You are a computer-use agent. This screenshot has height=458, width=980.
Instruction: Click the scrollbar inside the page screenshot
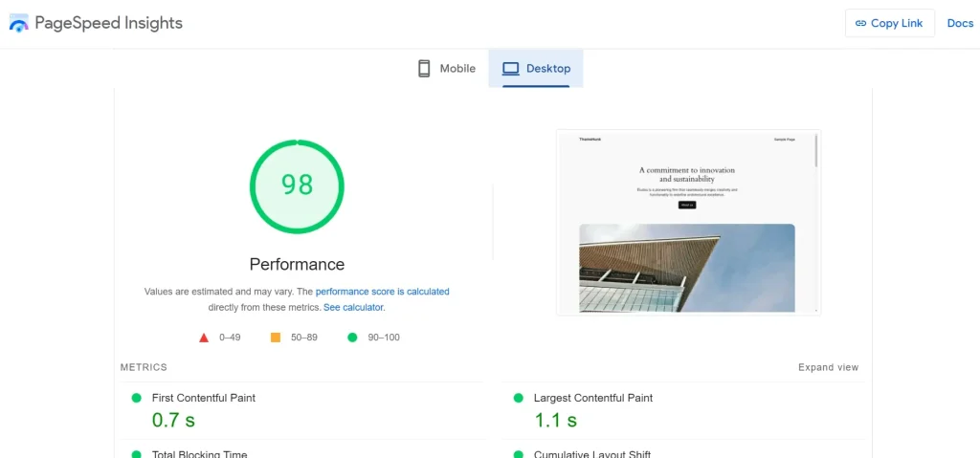point(815,151)
